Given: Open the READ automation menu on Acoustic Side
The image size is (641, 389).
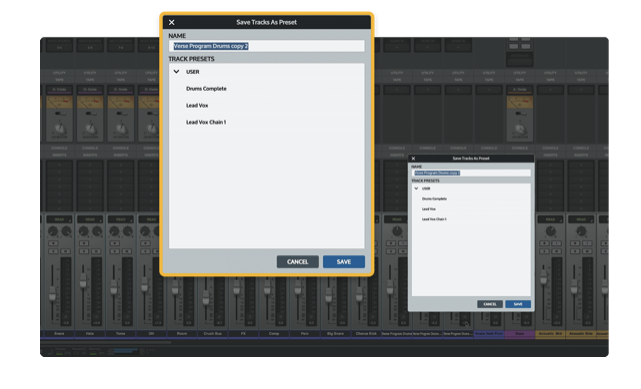Looking at the screenshot, I should point(581,219).
